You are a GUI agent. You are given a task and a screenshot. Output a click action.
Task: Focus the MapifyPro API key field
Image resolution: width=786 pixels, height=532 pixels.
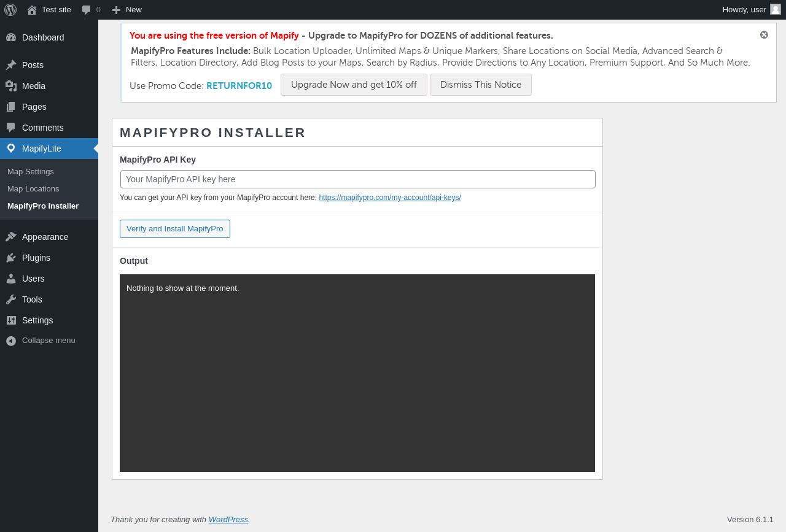tap(358, 179)
